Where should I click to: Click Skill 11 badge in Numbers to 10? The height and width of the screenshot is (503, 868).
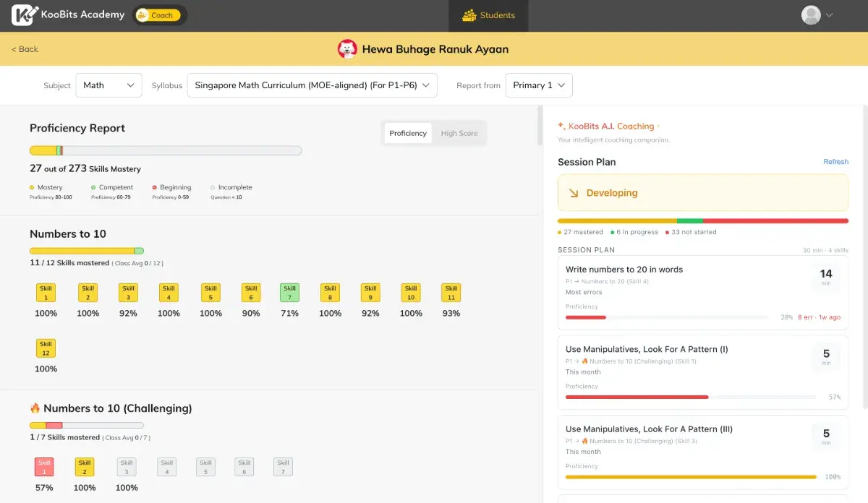pos(451,293)
